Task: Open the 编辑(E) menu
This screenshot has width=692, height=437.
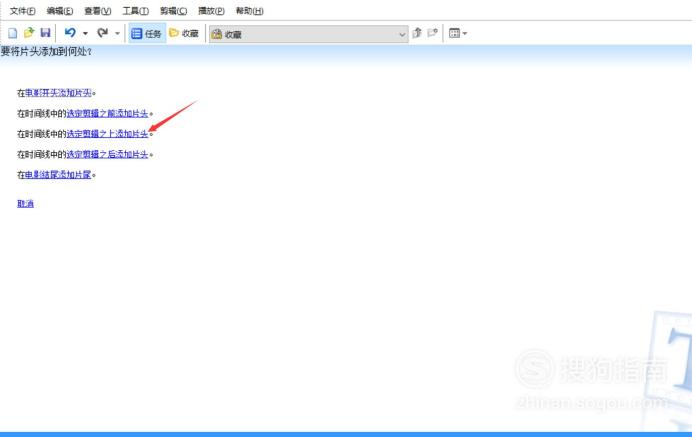Action: tap(60, 11)
